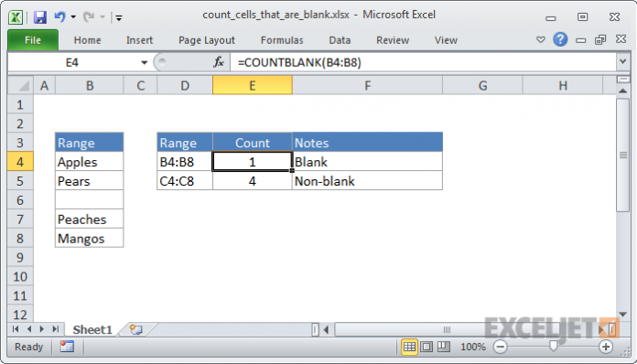The width and height of the screenshot is (637, 364).
Task: Go to next sheet tab arrow
Action: [x=42, y=329]
